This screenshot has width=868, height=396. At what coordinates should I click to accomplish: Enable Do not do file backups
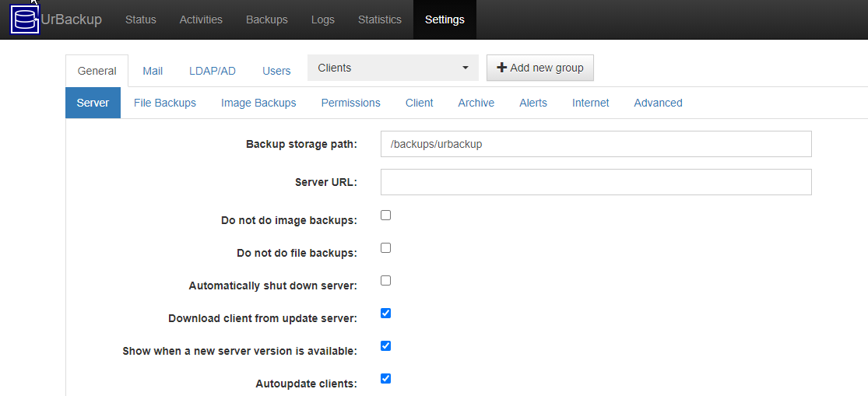pyautogui.click(x=386, y=247)
